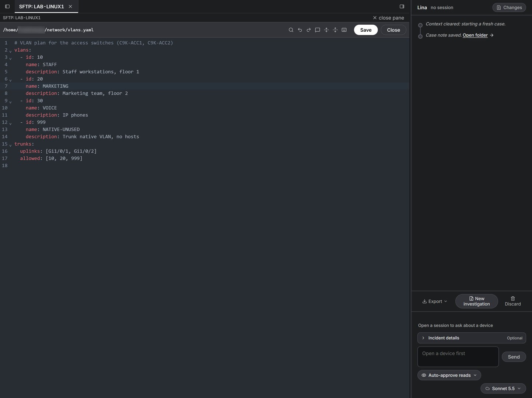Close the SFTP: LAB-LINUX1 tab
Viewport: 532px width, 398px height.
tap(70, 6)
